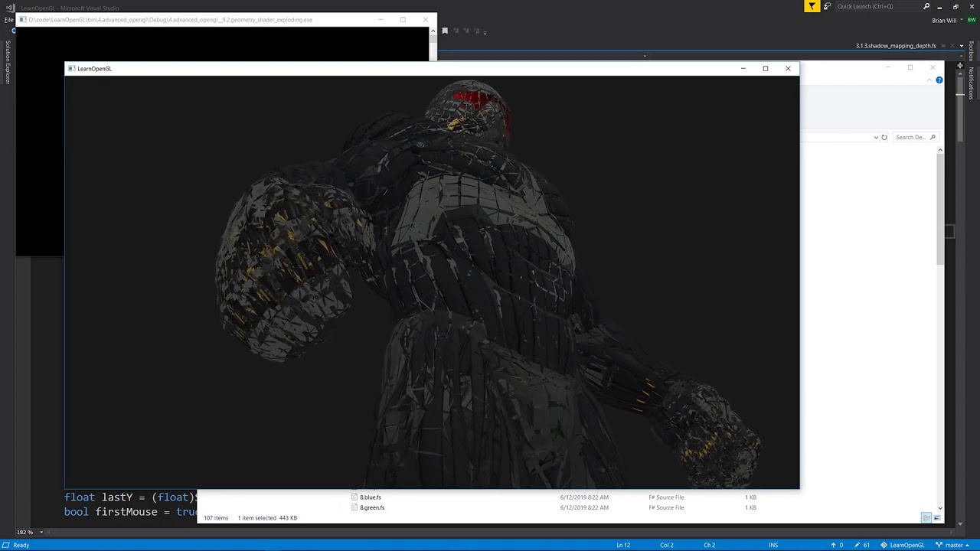Restore down the Visual Studio window
This screenshot has height=551, width=980.
tap(955, 6)
